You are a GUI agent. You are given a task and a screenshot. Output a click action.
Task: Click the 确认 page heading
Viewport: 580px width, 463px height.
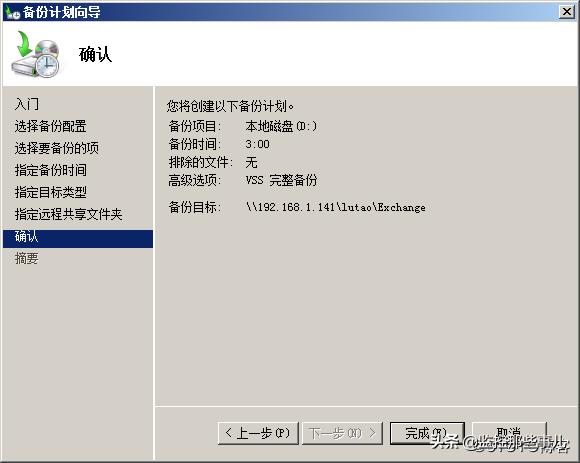95,54
